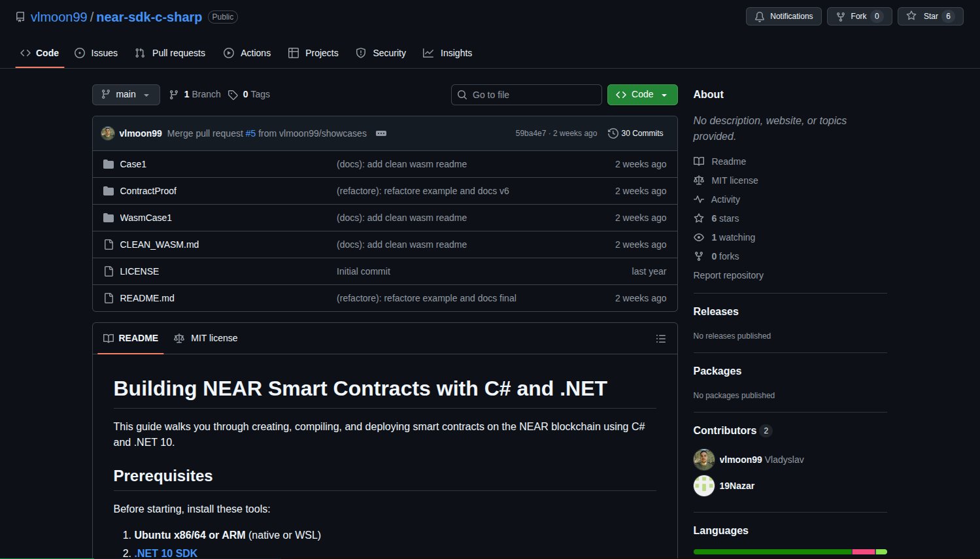Click the languages color bar
The height and width of the screenshot is (559, 980).
tap(790, 552)
